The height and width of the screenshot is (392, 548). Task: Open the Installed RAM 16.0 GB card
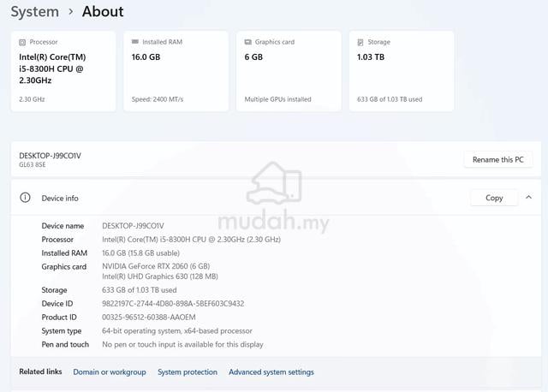176,71
